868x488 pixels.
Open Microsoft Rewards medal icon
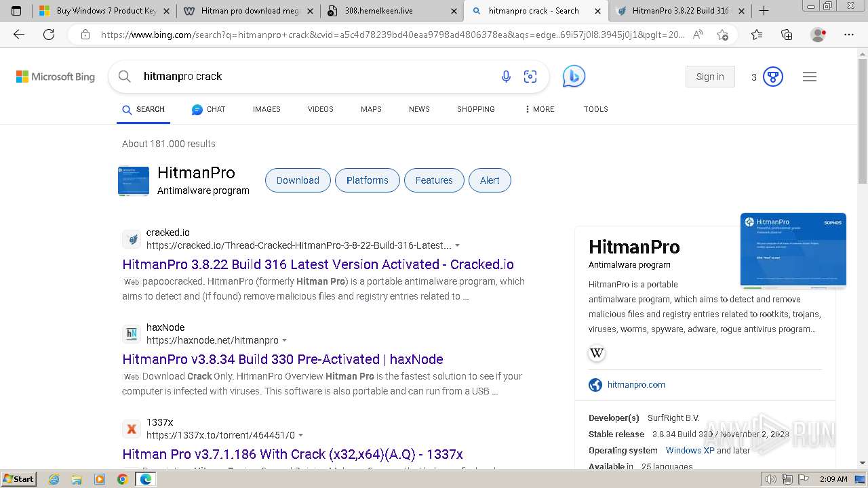pos(773,77)
